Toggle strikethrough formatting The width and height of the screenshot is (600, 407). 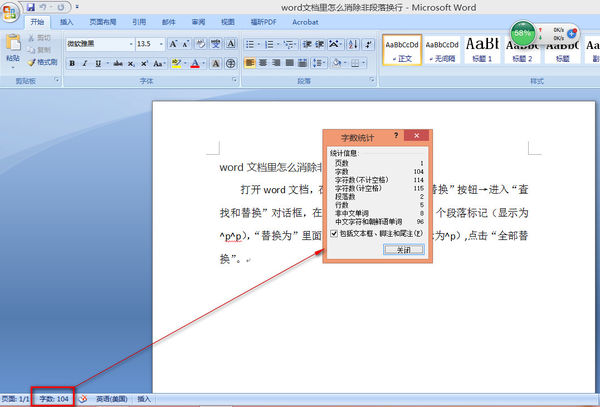point(118,63)
